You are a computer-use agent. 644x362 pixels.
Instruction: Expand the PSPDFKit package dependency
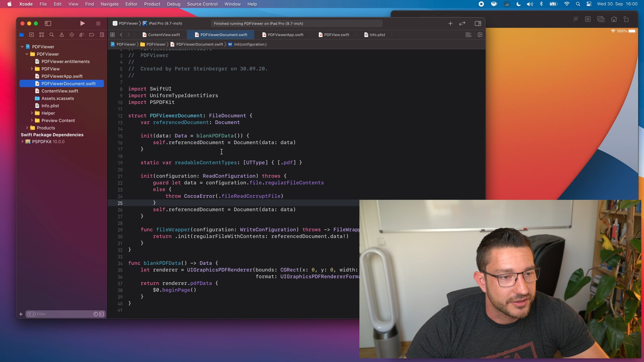(22, 142)
